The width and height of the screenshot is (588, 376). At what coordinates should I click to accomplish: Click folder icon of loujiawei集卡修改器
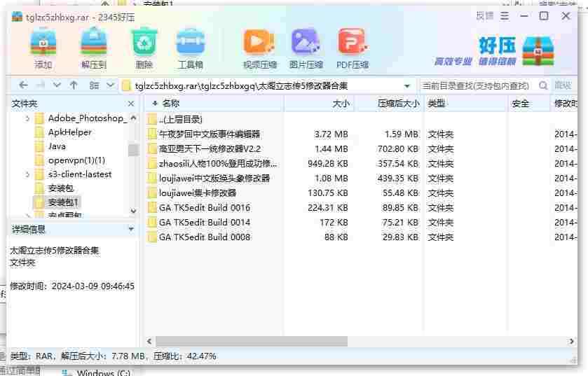pyautogui.click(x=152, y=193)
